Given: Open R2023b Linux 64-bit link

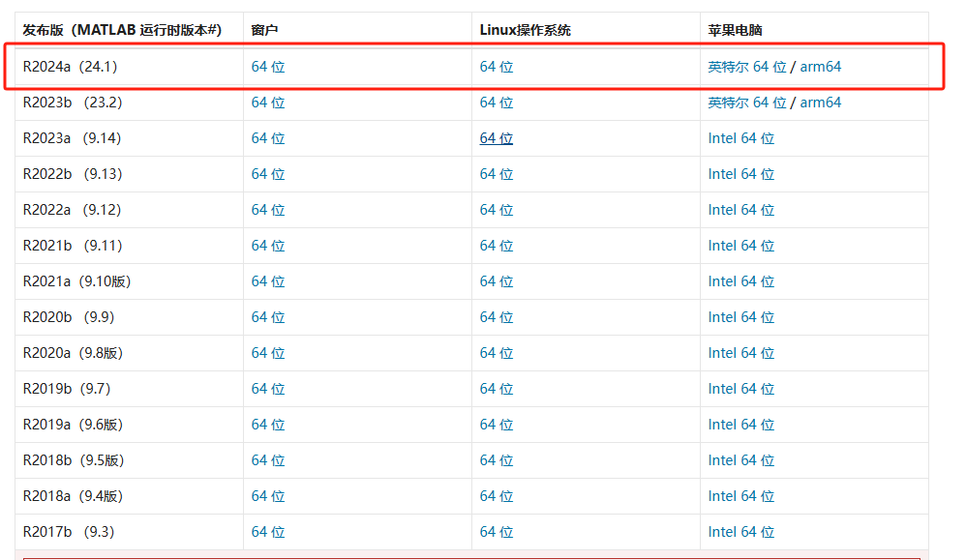Looking at the screenshot, I should click(497, 103).
